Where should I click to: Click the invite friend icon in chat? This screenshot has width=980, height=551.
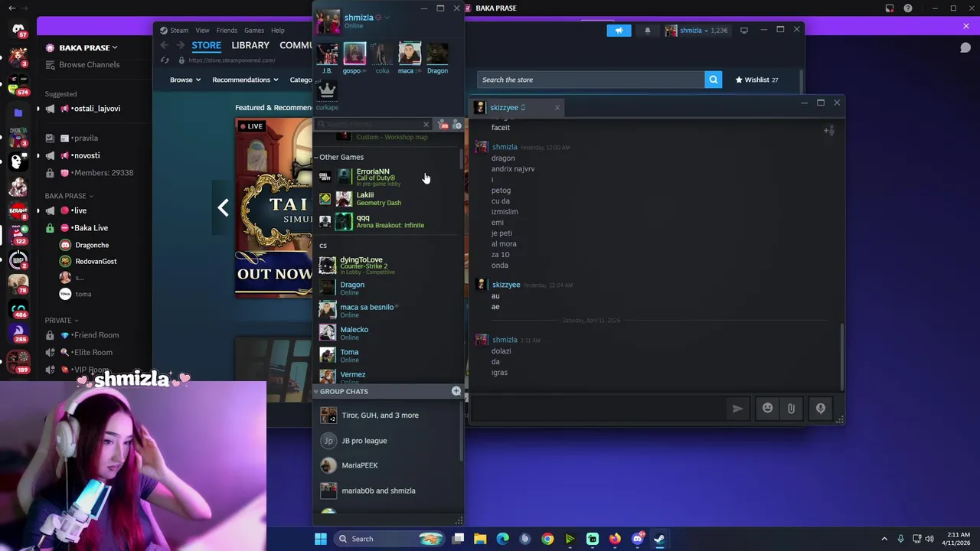tap(828, 131)
